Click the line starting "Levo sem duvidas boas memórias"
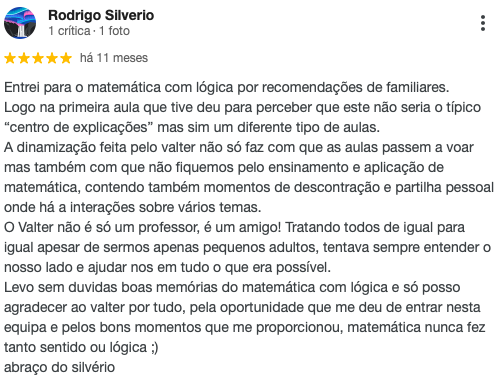The width and height of the screenshot is (497, 382). click(232, 288)
